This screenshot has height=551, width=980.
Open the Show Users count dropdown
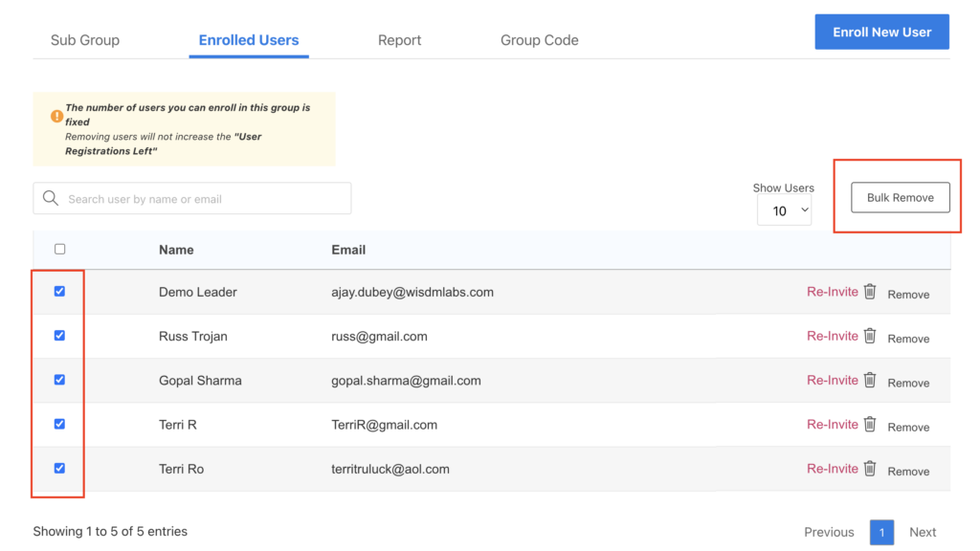[x=784, y=210]
